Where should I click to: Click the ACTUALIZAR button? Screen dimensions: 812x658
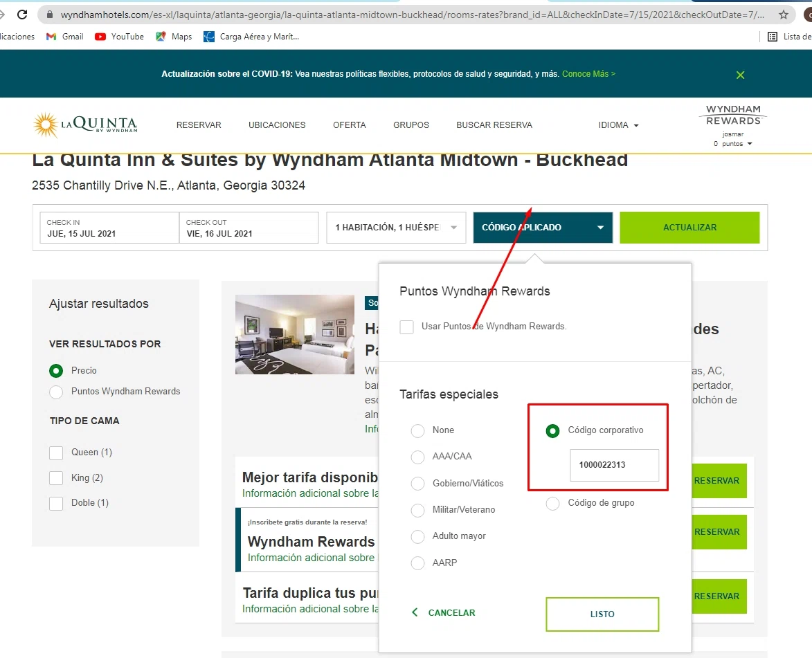689,228
